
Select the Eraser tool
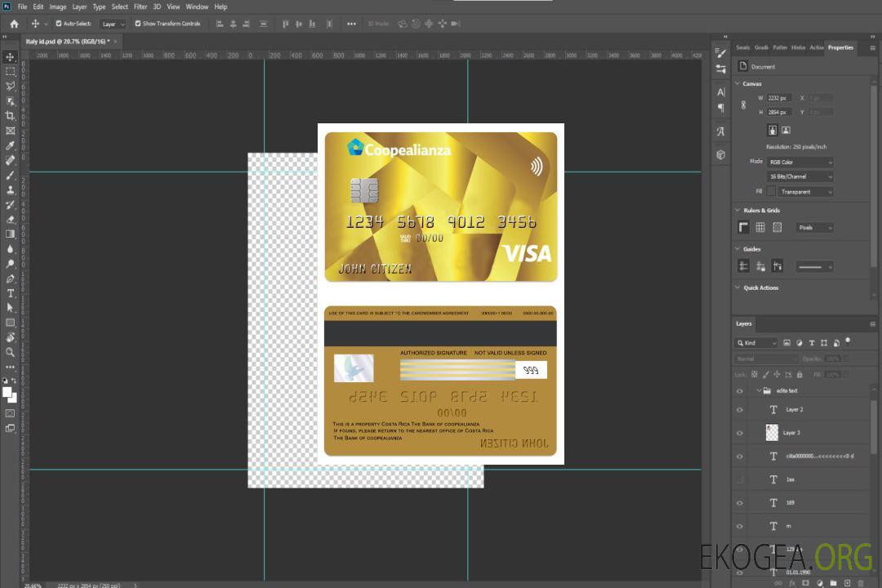(x=10, y=220)
